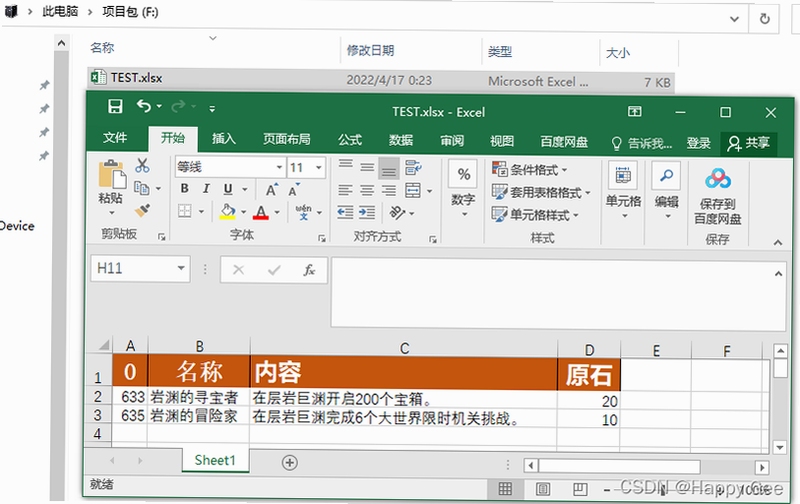Open Cell Styles (单元格样式)
The width and height of the screenshot is (800, 504).
click(x=535, y=215)
